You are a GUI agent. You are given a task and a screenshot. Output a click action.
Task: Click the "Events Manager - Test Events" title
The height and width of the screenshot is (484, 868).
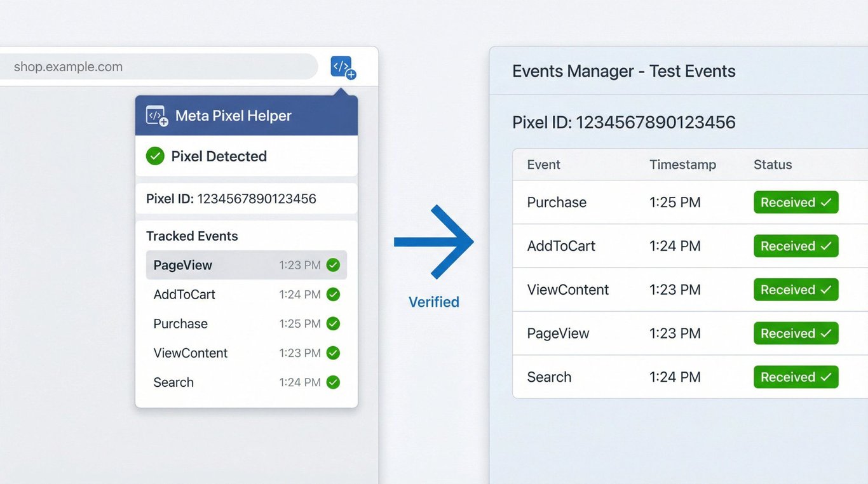[624, 71]
